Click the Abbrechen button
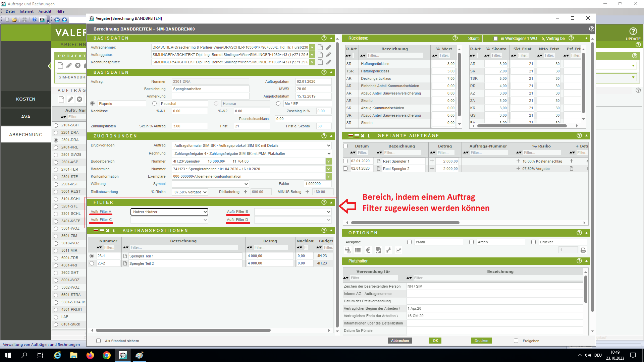The width and height of the screenshot is (644, 362). 400,341
